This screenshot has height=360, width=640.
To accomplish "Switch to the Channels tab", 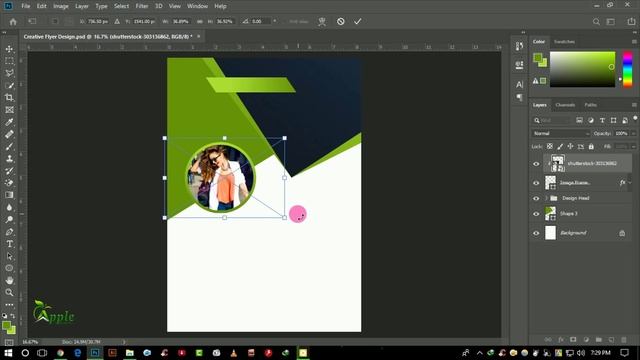I will point(565,105).
